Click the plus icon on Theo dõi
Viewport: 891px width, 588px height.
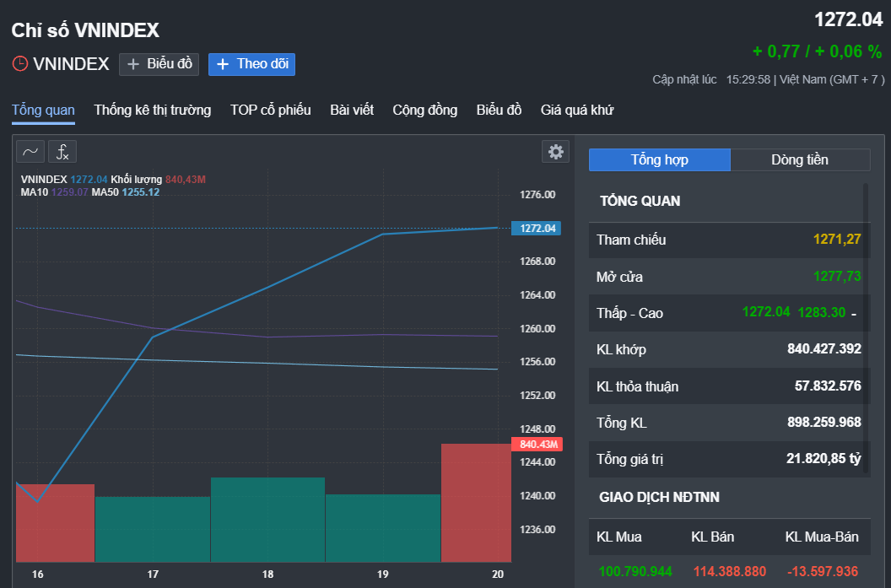[x=223, y=64]
